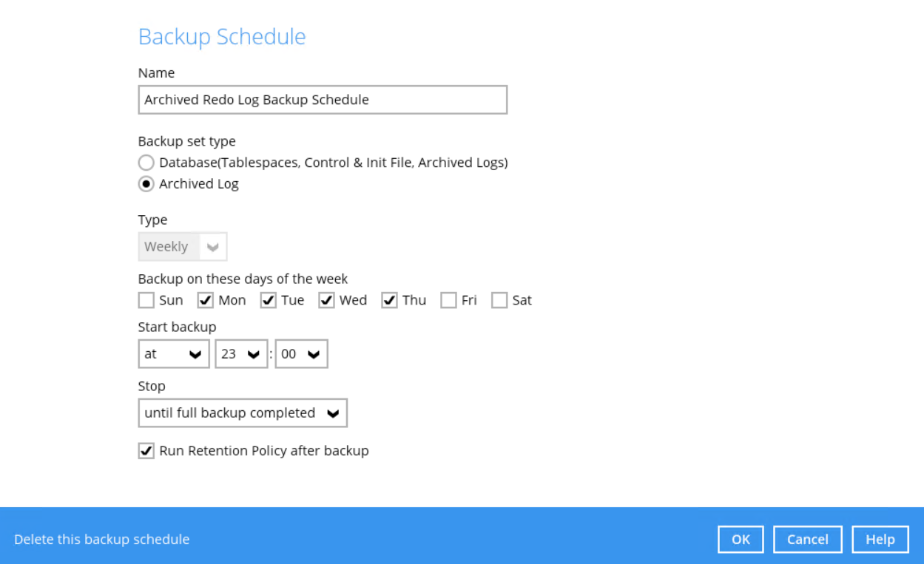Toggle Run Retention Policy after backup
The image size is (924, 564).
pos(146,451)
